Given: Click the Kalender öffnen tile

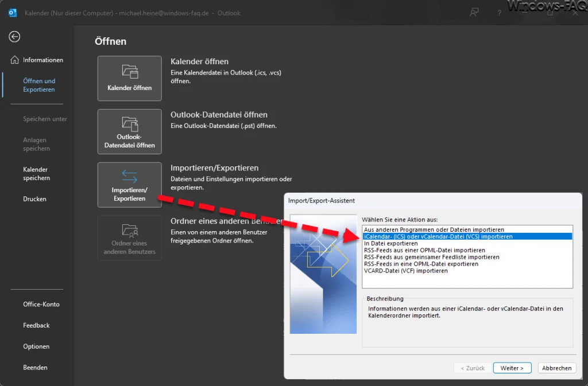Looking at the screenshot, I should point(129,78).
